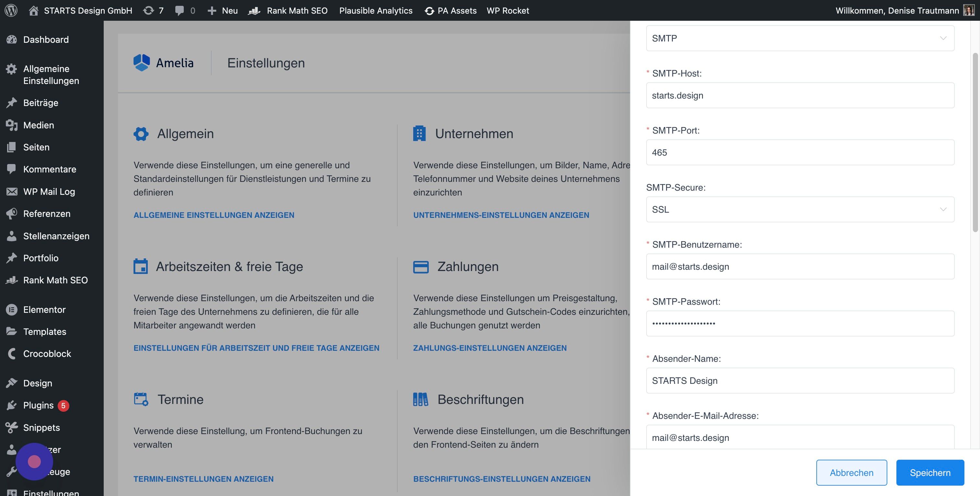Image resolution: width=980 pixels, height=496 pixels.
Task: Click the Termine calendar icon
Action: [x=141, y=399]
